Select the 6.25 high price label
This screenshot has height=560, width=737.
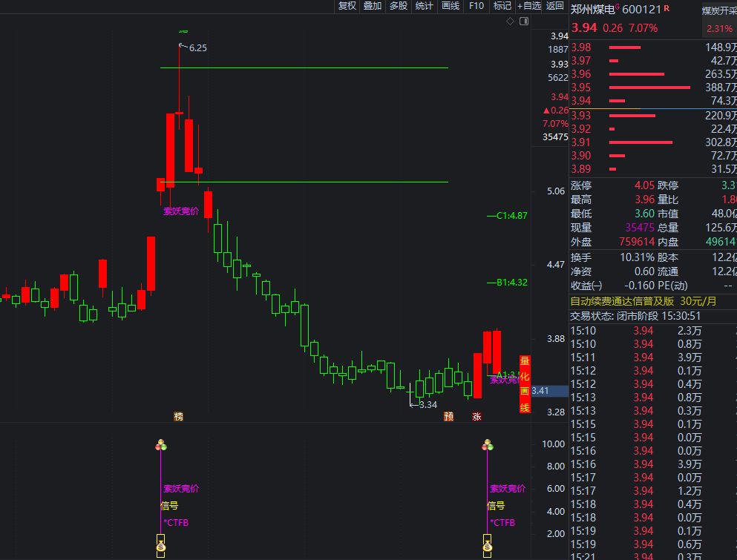198,48
